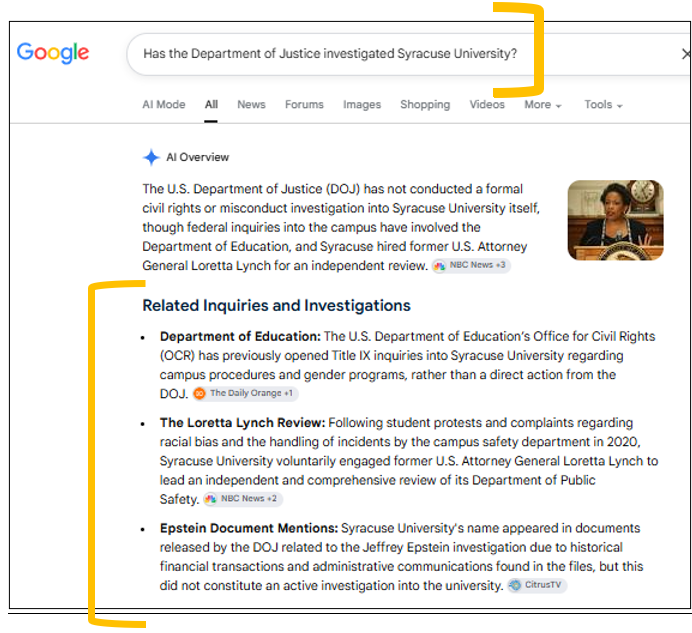Image resolution: width=692 pixels, height=633 pixels.
Task: Switch to AI Mode tab
Action: coord(164,105)
